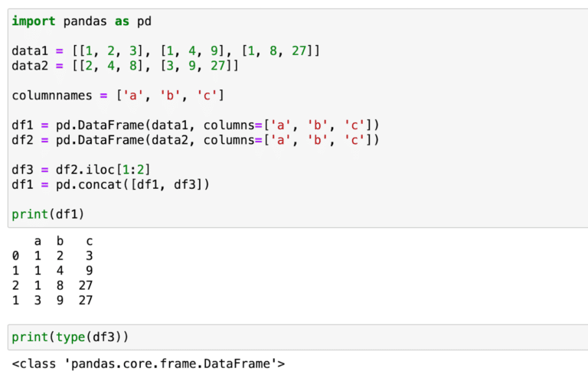
Task: Click the output column header row
Action: 61,242
